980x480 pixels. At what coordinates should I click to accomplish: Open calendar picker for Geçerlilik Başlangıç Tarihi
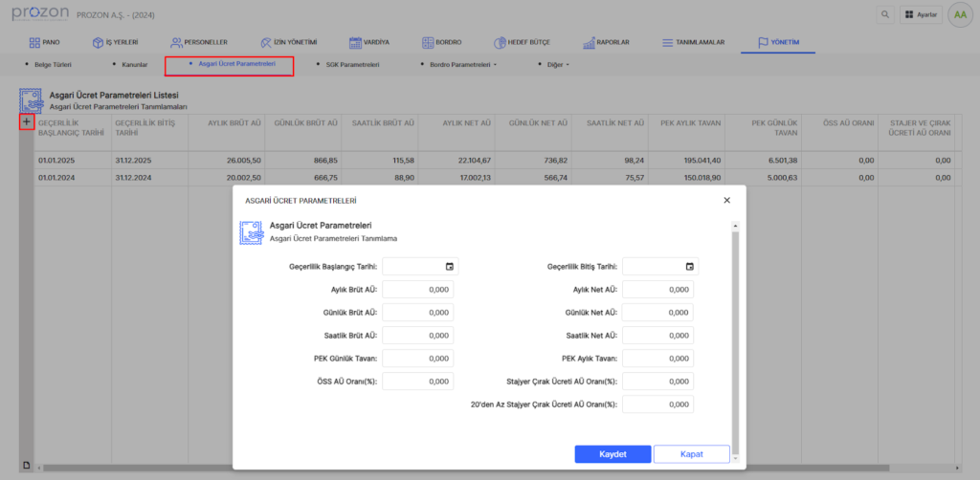click(x=450, y=266)
